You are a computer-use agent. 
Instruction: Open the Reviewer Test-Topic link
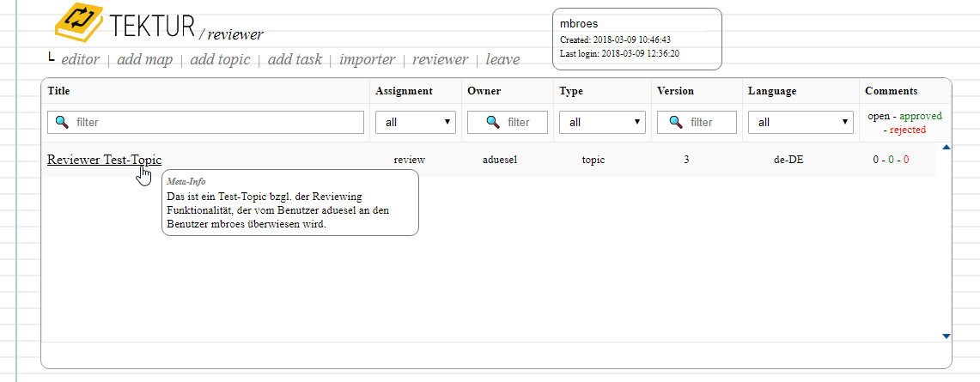(x=104, y=160)
